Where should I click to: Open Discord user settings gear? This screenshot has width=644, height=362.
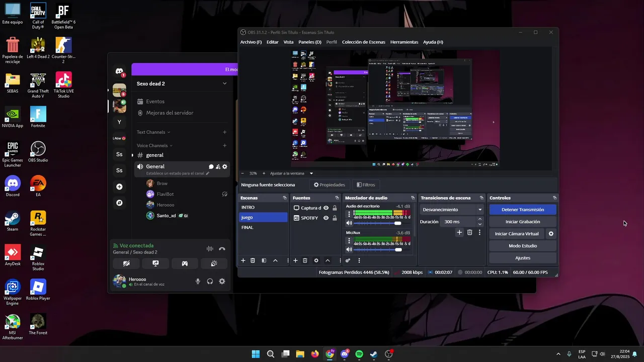coord(222,282)
